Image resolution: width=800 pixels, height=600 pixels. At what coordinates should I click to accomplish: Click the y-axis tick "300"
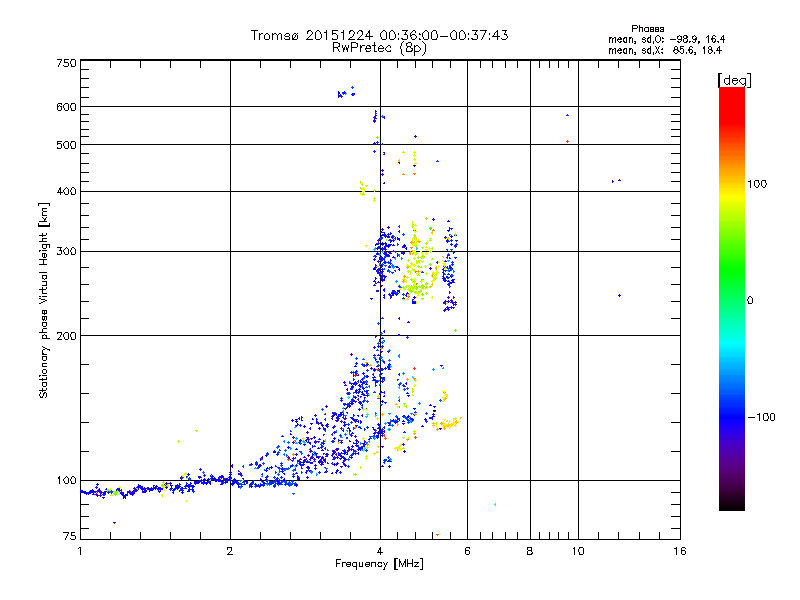67,251
